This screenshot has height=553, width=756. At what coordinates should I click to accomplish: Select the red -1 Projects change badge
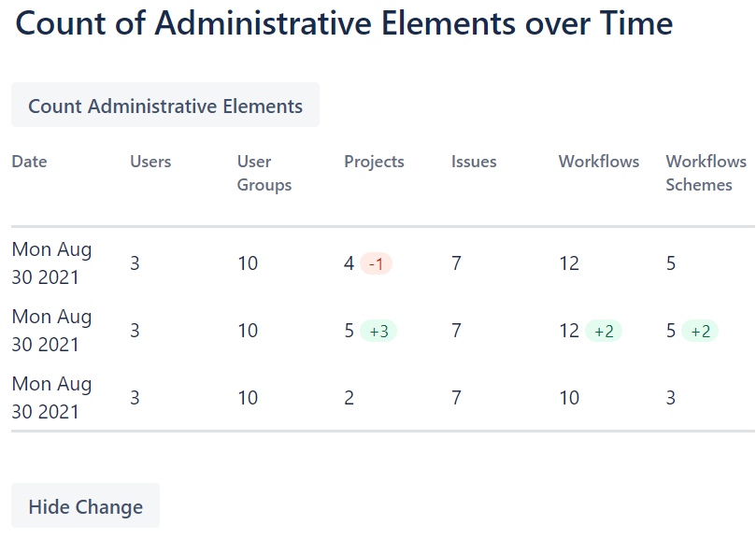point(376,263)
